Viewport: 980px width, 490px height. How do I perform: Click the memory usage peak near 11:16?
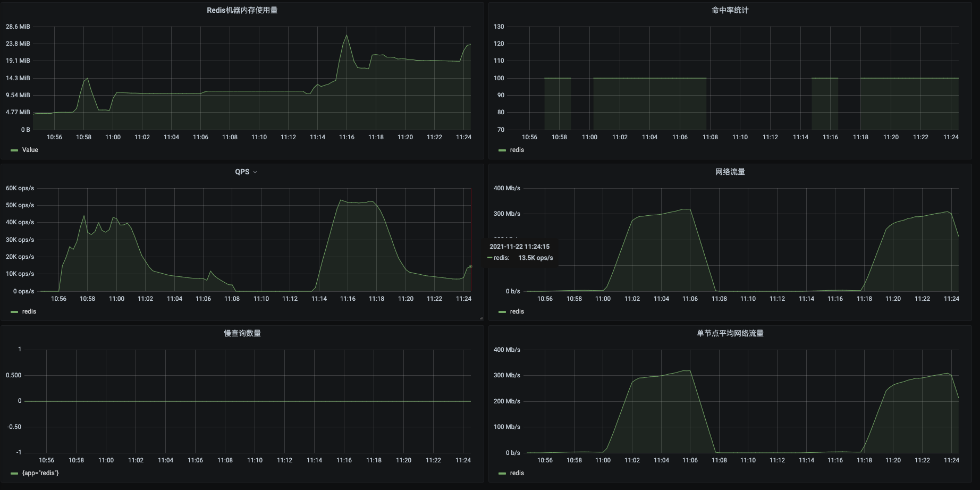click(x=347, y=36)
